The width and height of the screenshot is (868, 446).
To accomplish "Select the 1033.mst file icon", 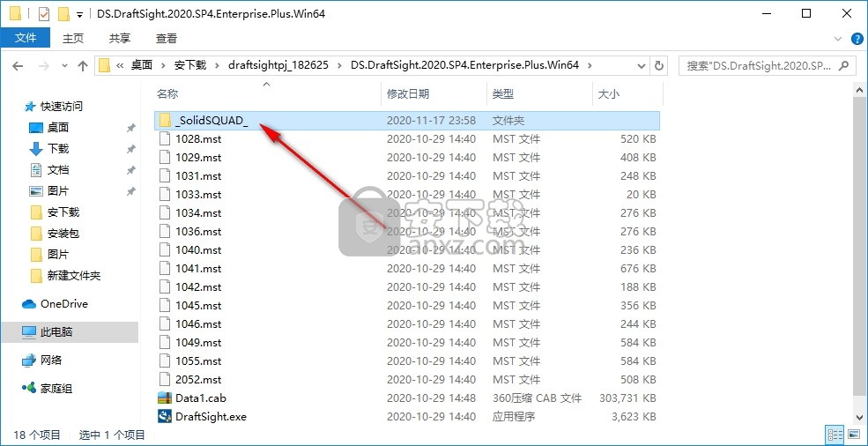I will [x=165, y=195].
